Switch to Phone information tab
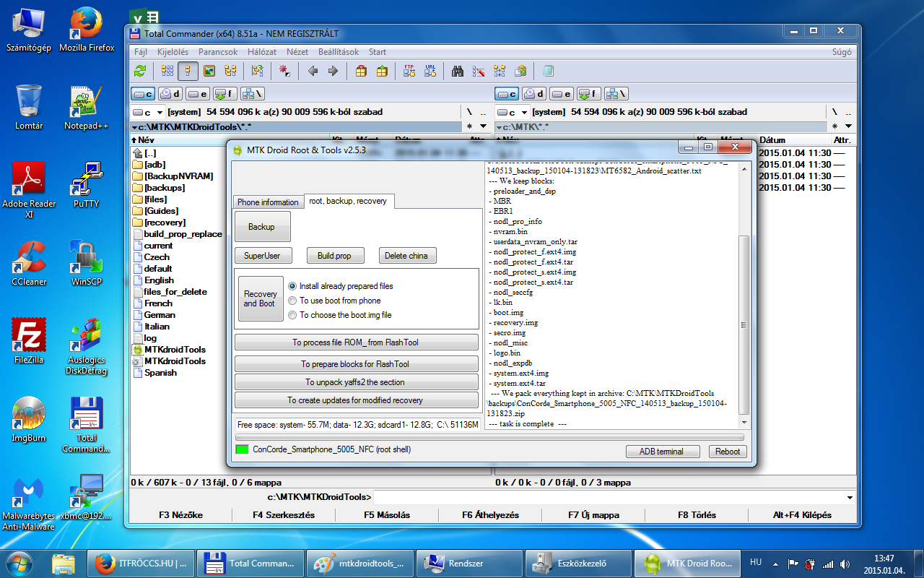This screenshot has width=924, height=578. 268,202
